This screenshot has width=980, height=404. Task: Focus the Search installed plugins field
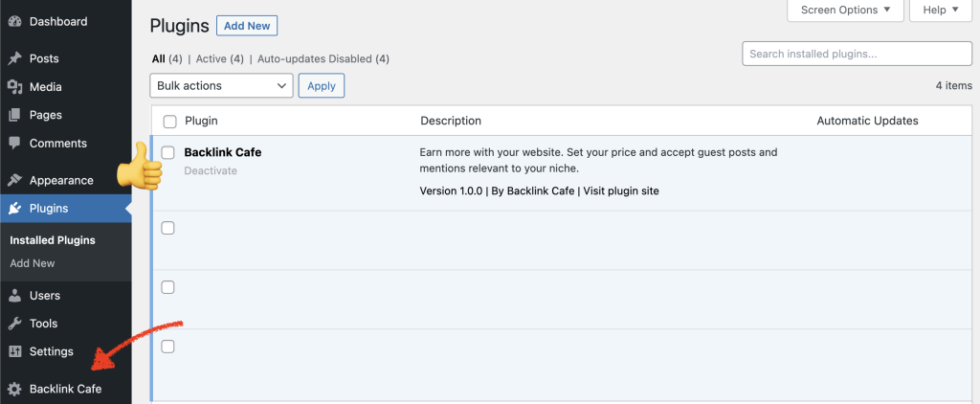point(857,54)
